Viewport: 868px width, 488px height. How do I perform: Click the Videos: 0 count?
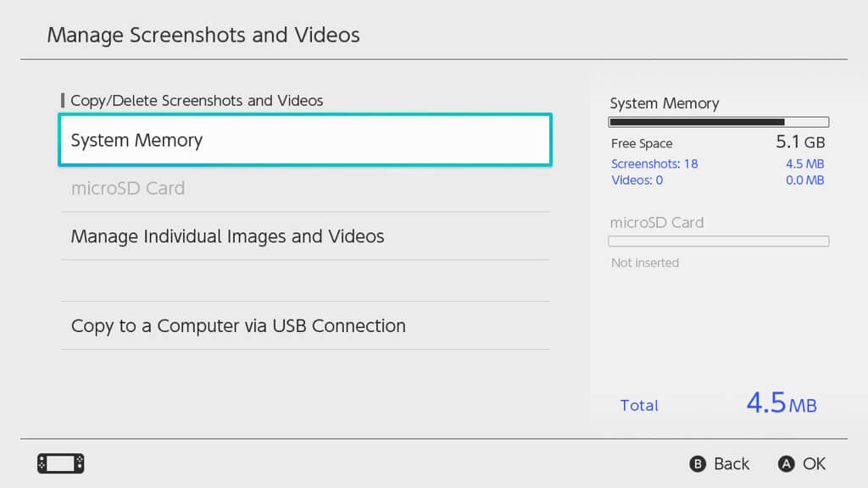click(x=637, y=180)
